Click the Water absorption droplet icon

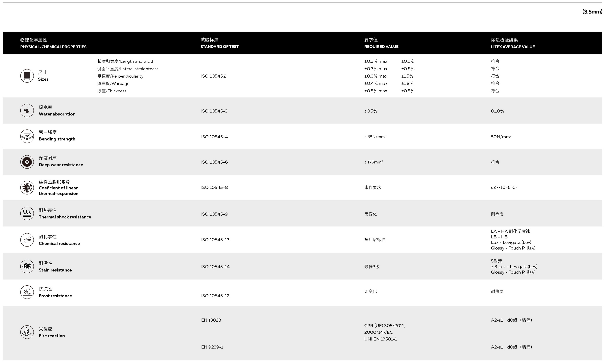point(27,110)
